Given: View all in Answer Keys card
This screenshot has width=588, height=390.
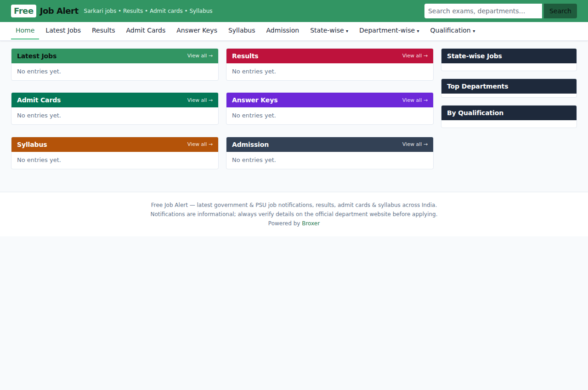Looking at the screenshot, I should [415, 100].
